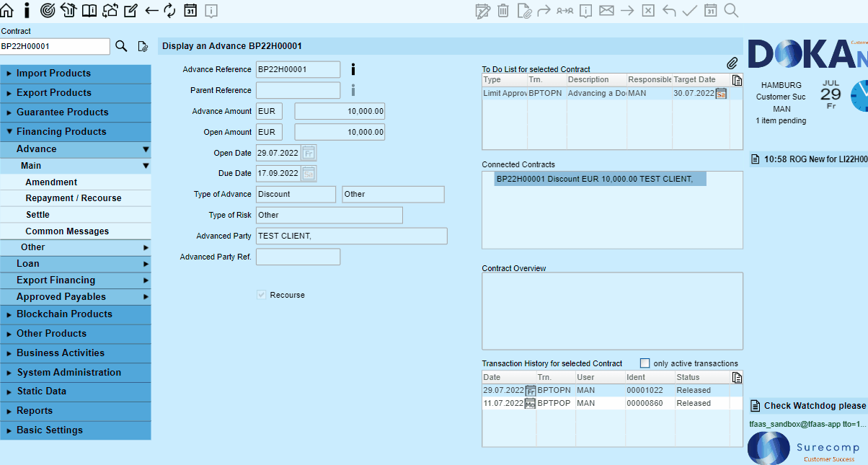Toggle the Recourse checkbox
Viewport: 868px width, 465px height.
coord(262,295)
